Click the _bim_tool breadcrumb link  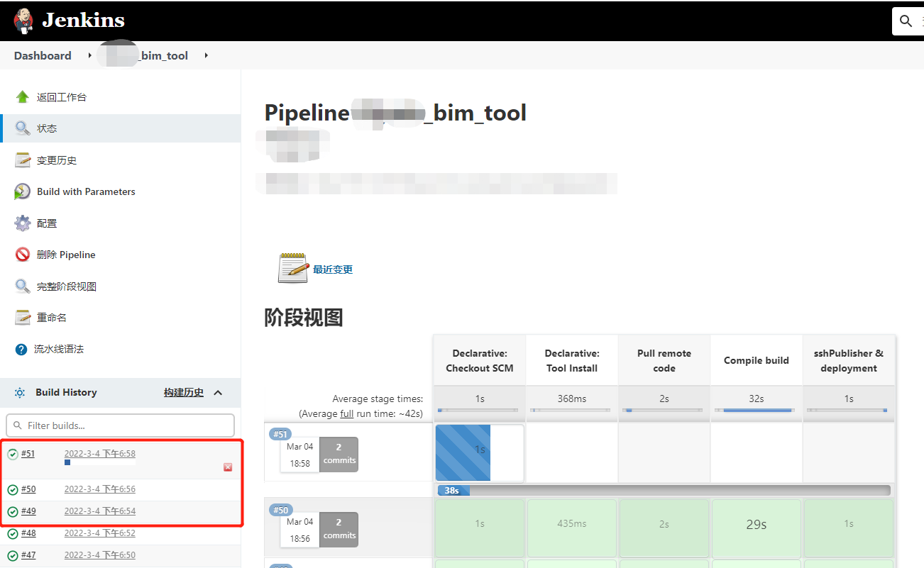164,55
